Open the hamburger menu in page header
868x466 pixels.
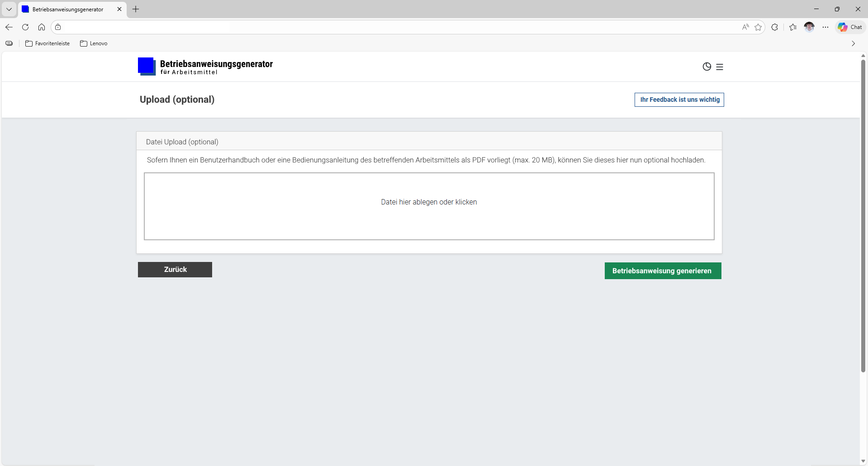720,67
